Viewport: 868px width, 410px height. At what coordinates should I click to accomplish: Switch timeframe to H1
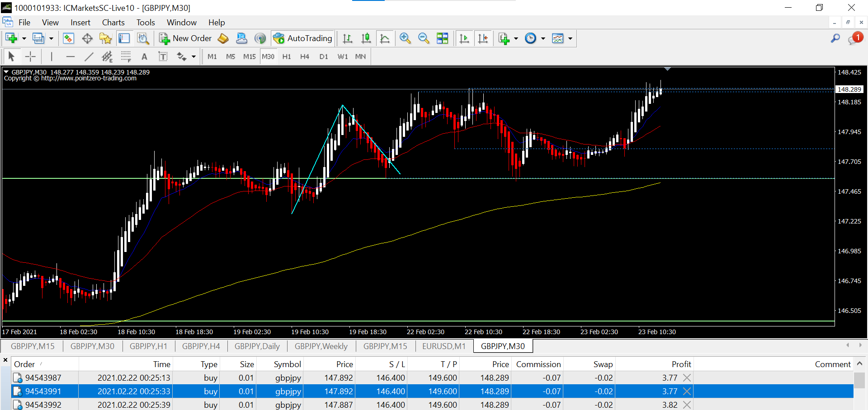pyautogui.click(x=287, y=56)
